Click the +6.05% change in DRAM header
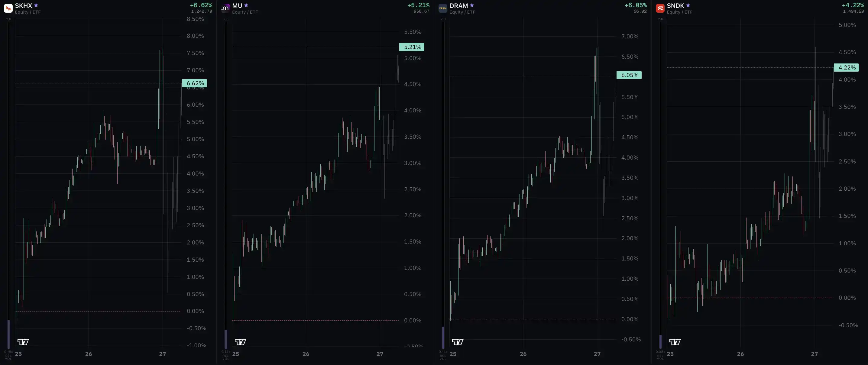The width and height of the screenshot is (868, 365). pyautogui.click(x=636, y=5)
